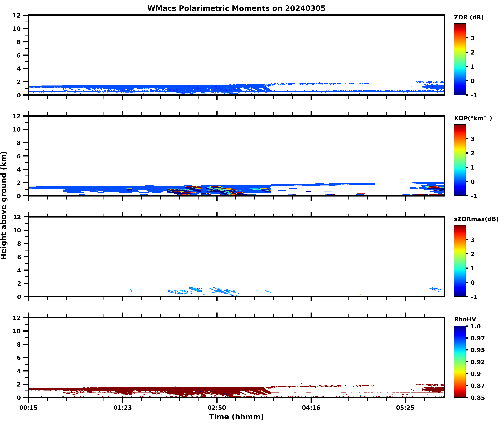Click the sZDRmax(dB) colorbar

[x=460, y=261]
